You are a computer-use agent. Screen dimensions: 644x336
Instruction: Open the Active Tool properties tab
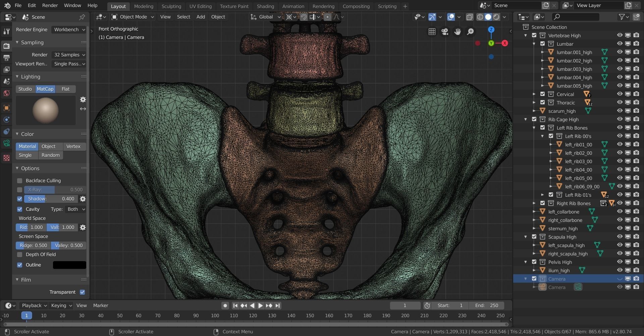6,31
